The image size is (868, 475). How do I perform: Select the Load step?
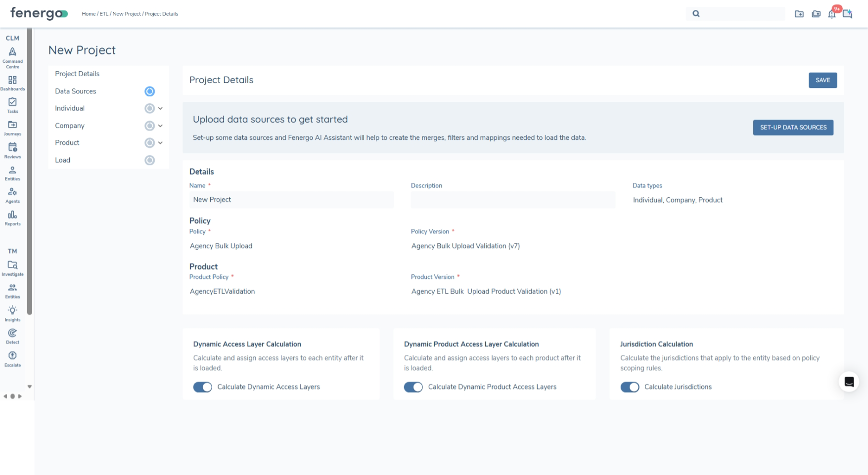pos(63,160)
